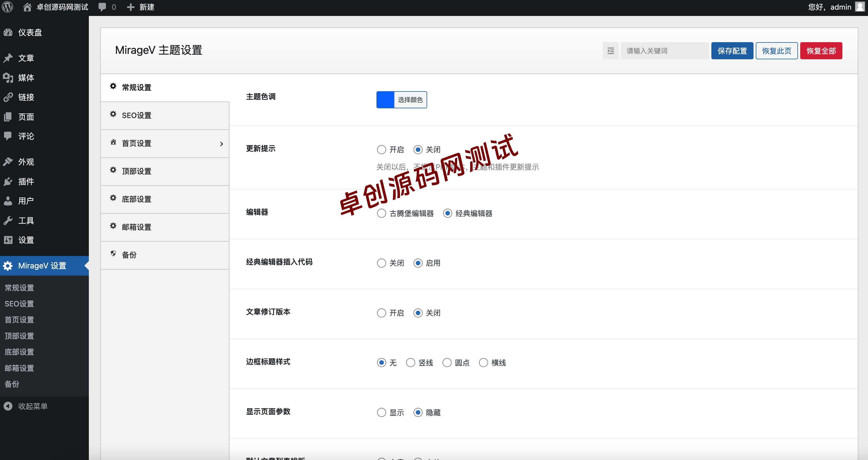Switch to 底部设置 tab
Screen dimensions: 868x460
(165, 199)
